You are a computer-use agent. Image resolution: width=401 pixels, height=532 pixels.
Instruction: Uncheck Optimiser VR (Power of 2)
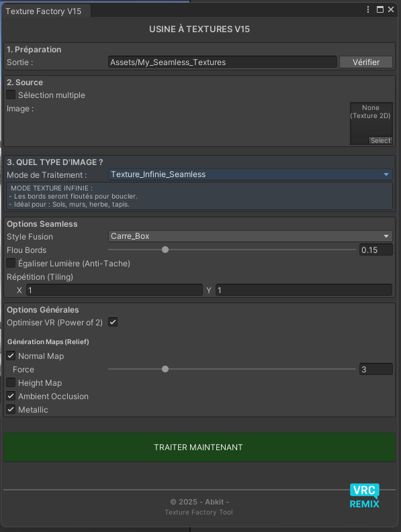113,322
